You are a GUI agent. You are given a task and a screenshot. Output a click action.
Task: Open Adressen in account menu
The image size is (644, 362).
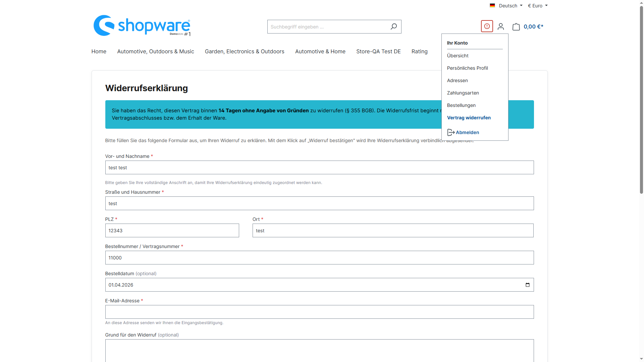[x=457, y=80]
